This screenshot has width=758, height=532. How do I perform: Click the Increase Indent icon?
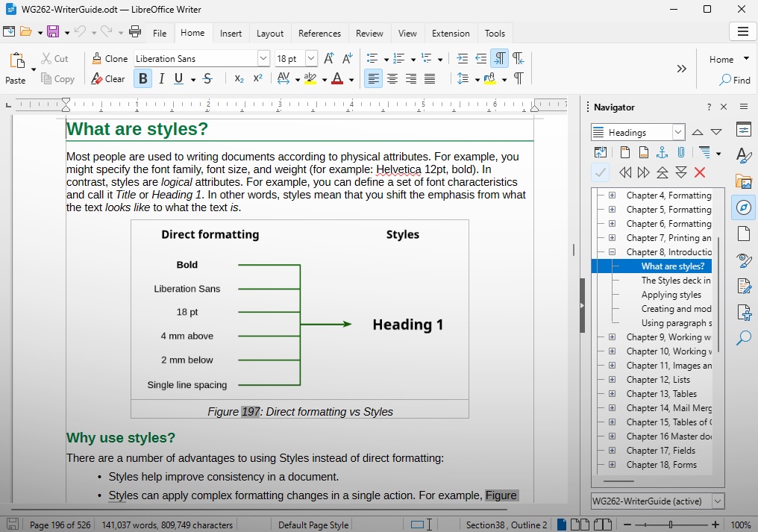462,58
